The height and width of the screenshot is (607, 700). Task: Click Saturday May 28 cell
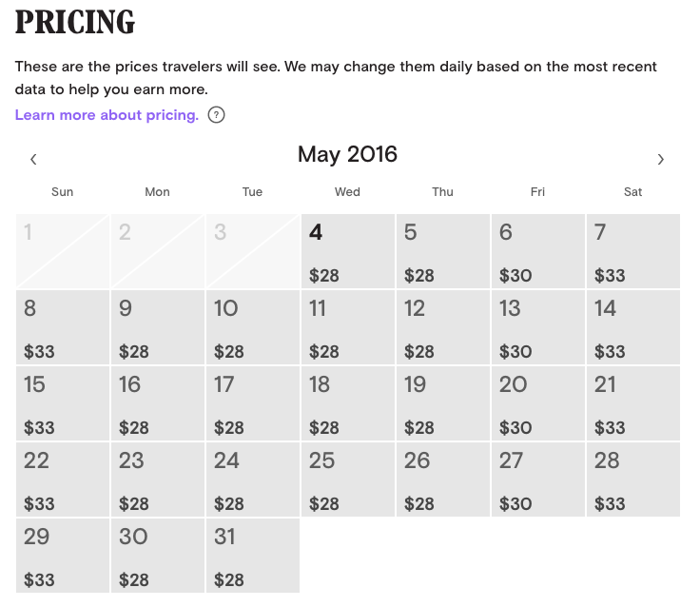pyautogui.click(x=632, y=480)
